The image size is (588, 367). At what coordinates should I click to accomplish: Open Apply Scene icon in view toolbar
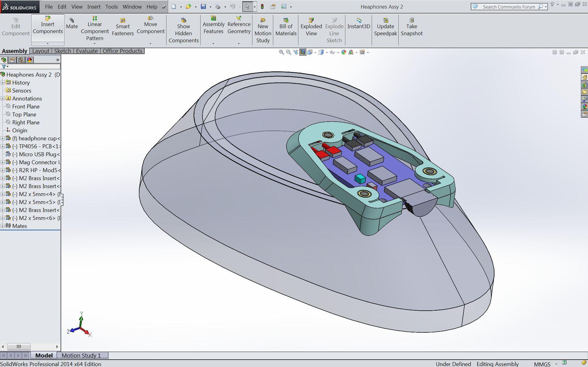[x=351, y=52]
